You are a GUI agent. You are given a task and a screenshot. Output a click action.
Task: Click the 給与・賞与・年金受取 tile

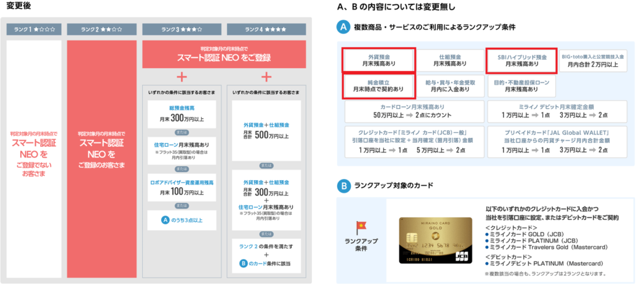[x=450, y=86]
